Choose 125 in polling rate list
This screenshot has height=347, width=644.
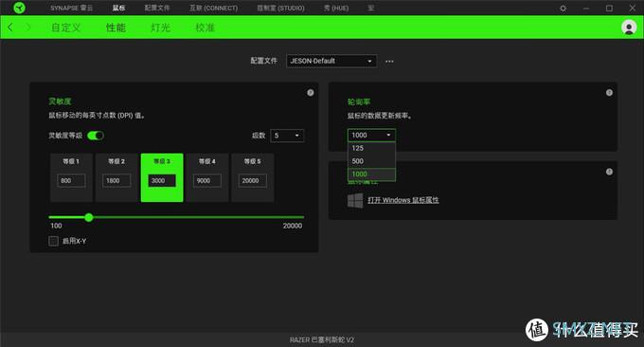(371, 148)
